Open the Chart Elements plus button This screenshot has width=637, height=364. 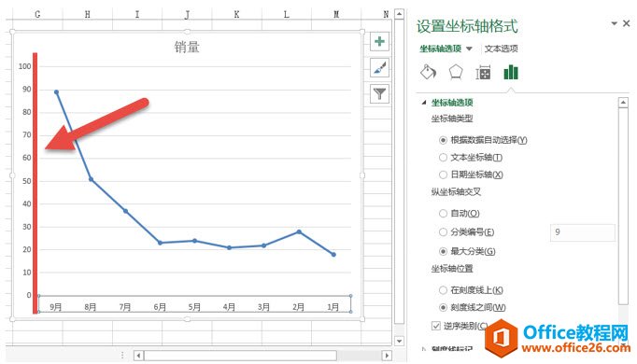(379, 41)
